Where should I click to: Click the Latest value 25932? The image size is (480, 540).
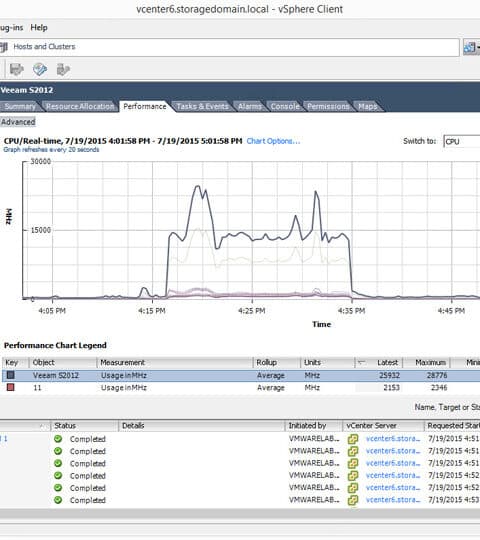(x=389, y=375)
